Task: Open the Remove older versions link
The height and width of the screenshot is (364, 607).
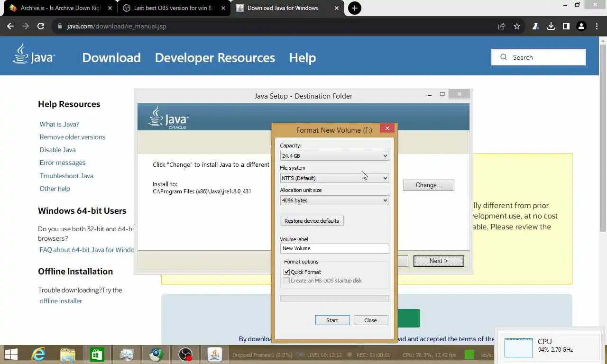Action: [x=73, y=137]
